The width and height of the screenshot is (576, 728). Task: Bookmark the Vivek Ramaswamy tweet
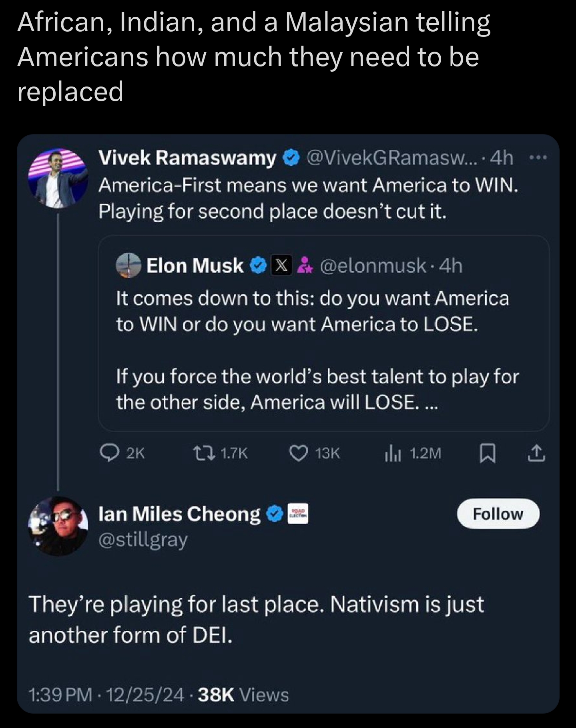tap(487, 453)
